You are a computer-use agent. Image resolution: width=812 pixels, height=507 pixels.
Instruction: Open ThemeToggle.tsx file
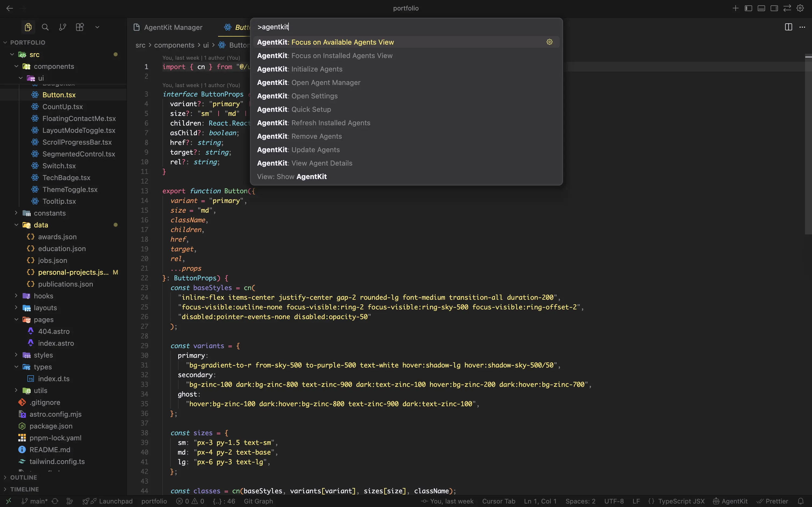click(x=63, y=190)
